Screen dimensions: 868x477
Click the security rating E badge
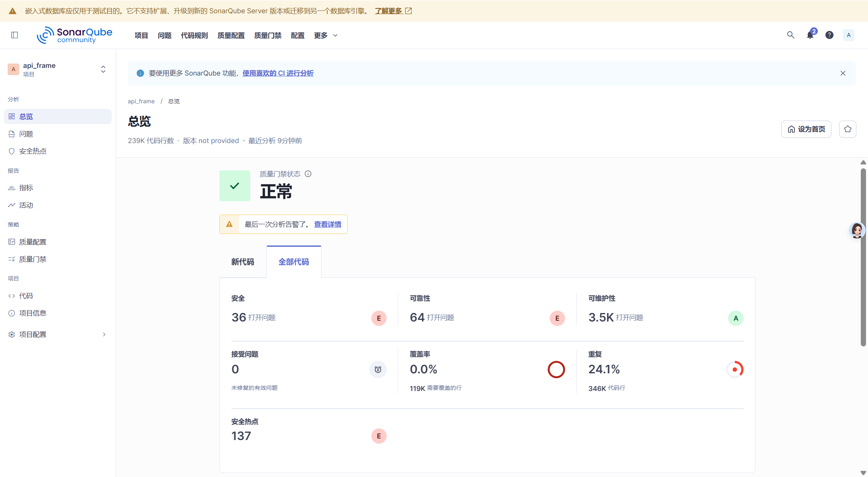379,318
